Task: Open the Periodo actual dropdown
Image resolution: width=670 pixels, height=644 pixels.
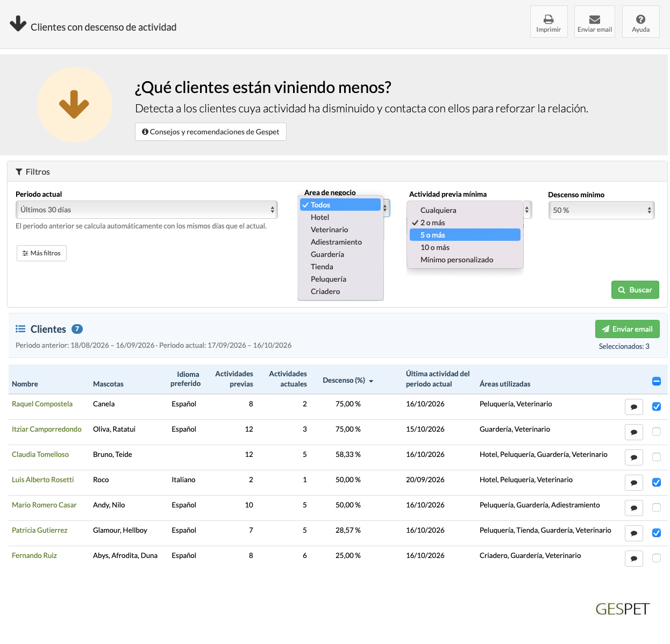Action: coord(147,210)
